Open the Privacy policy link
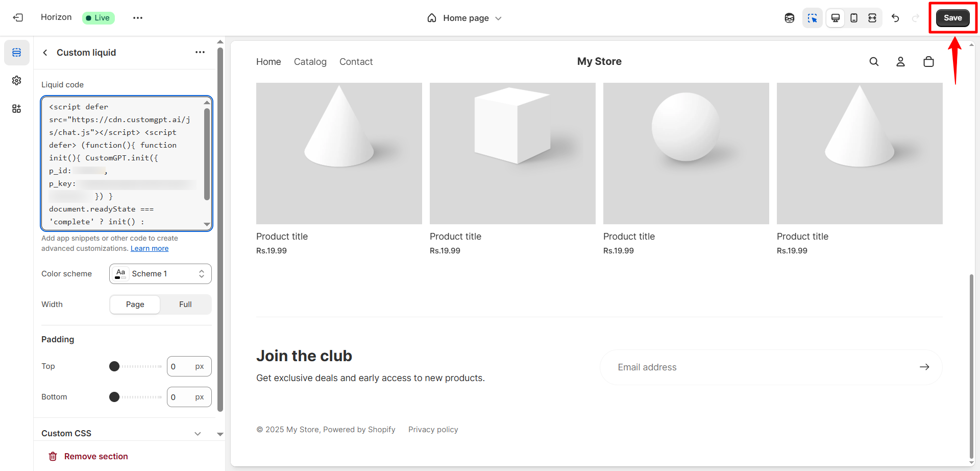The width and height of the screenshot is (980, 471). point(433,430)
